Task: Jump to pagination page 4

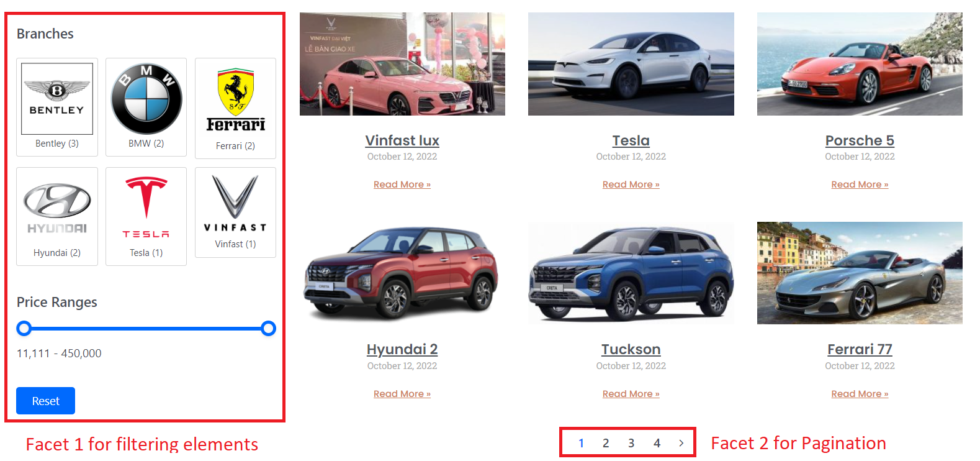Action: (657, 443)
